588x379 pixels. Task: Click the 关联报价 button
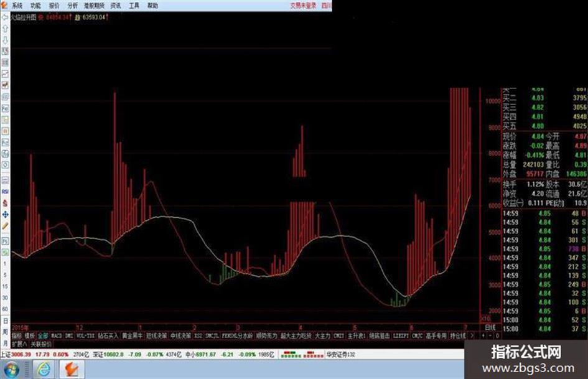click(x=41, y=344)
